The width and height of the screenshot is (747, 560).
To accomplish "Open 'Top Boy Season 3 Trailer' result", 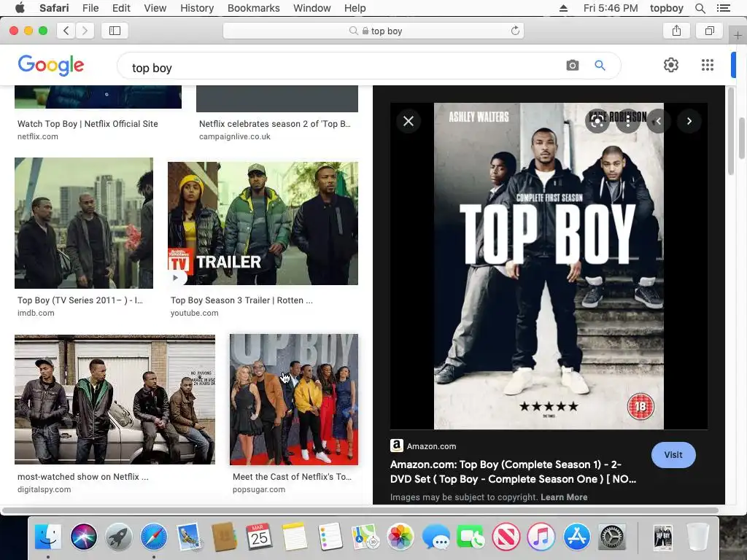I will click(x=241, y=300).
